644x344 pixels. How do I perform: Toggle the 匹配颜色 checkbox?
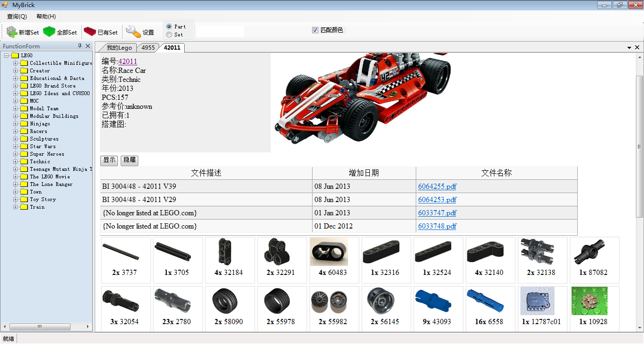[x=315, y=30]
